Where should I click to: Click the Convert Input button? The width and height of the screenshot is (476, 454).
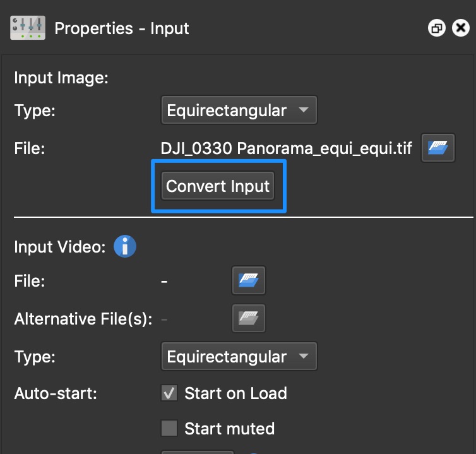pyautogui.click(x=218, y=186)
